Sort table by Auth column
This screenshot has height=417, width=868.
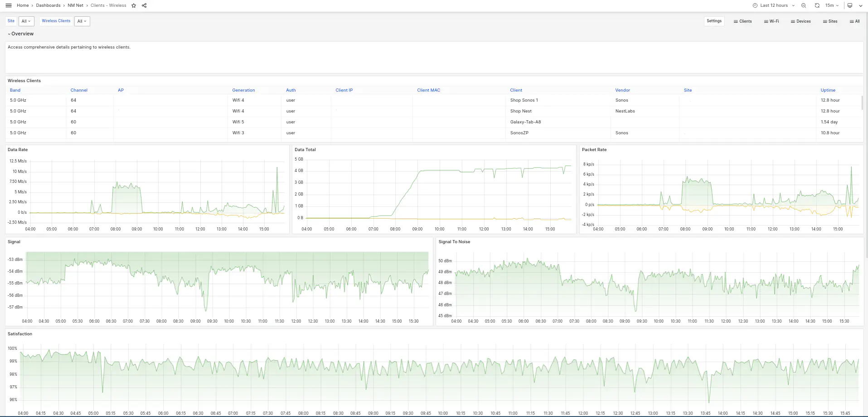tap(291, 90)
